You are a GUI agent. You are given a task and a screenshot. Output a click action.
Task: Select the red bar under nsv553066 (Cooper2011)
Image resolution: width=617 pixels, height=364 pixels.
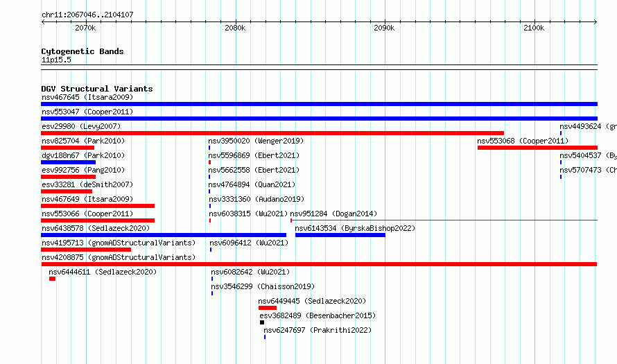click(x=98, y=220)
